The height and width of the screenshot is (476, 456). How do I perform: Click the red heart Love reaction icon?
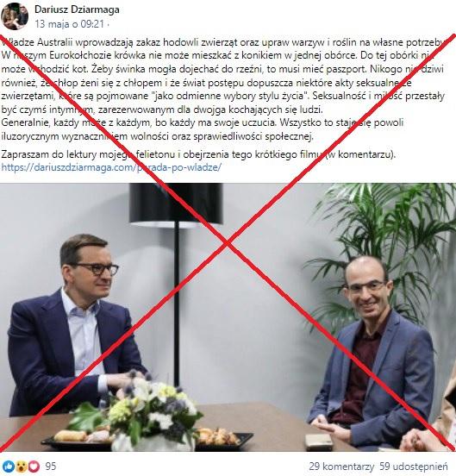[x=34, y=467]
